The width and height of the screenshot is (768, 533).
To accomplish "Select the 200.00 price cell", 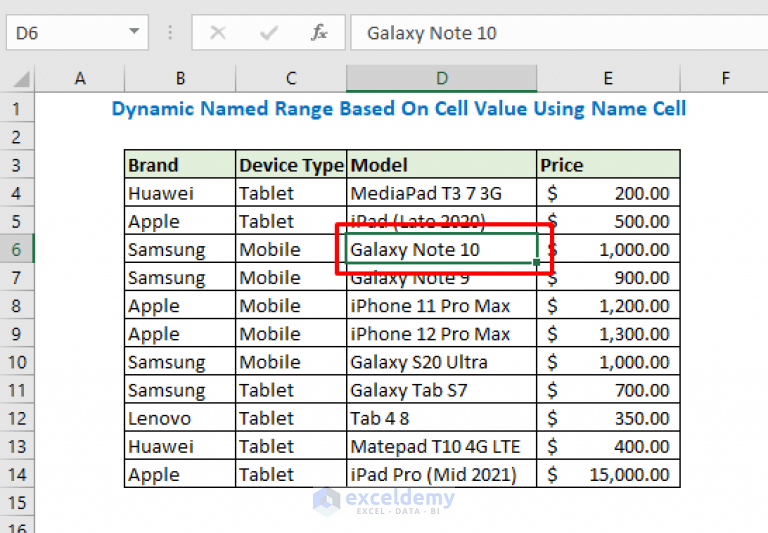I will pos(608,193).
